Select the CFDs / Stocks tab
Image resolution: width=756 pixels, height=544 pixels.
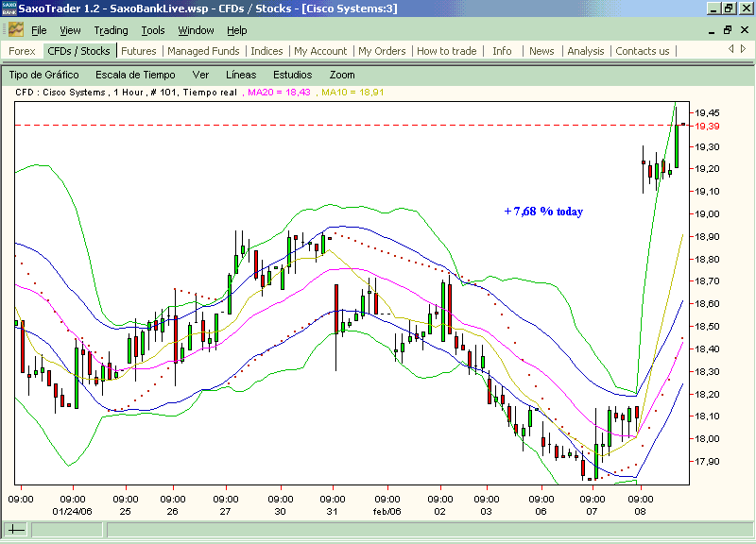(78, 51)
